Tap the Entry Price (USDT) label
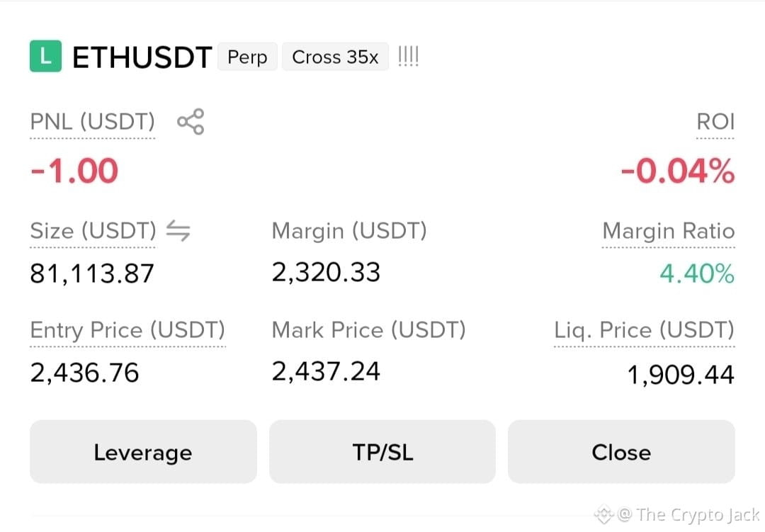This screenshot has height=532, width=765. pos(127,330)
